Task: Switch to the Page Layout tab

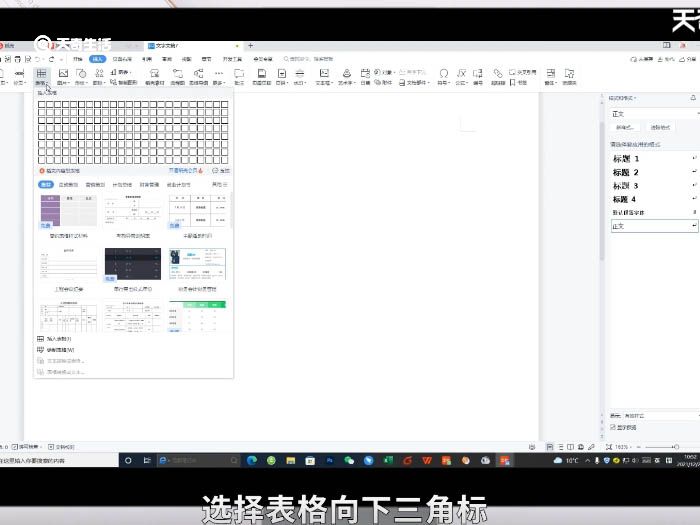Action: tap(122, 59)
